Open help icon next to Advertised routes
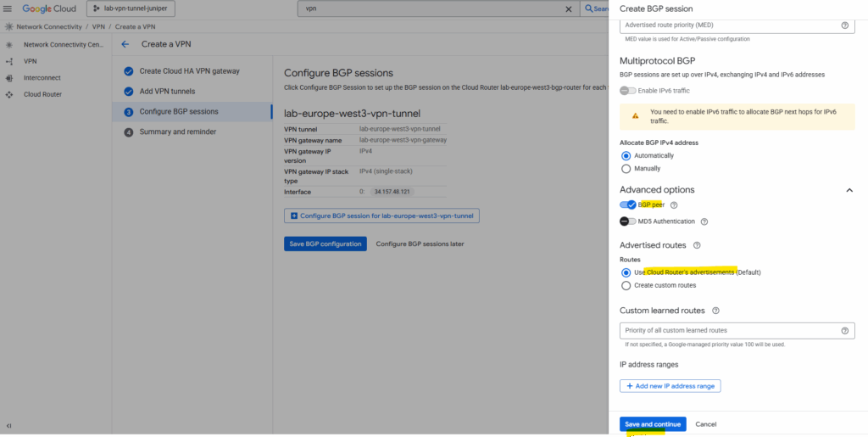868x437 pixels. point(697,245)
